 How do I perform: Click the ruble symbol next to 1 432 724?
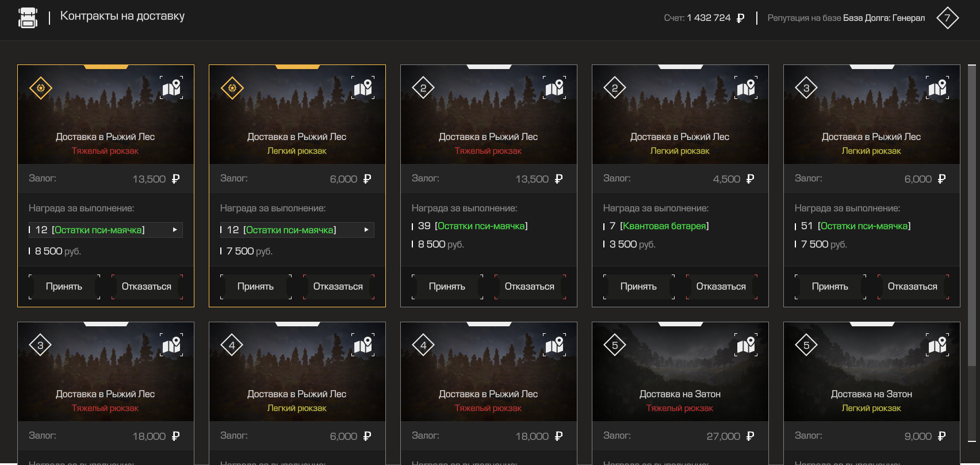[x=740, y=18]
